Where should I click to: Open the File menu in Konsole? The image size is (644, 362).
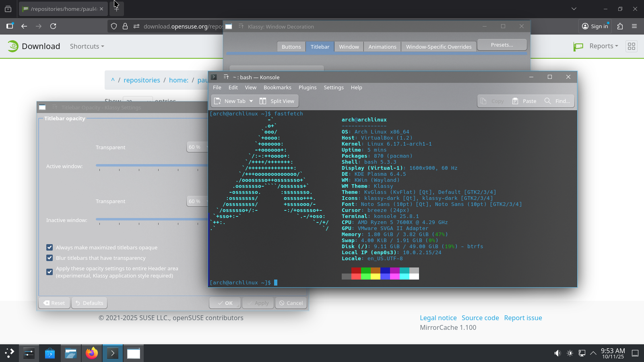tap(217, 87)
